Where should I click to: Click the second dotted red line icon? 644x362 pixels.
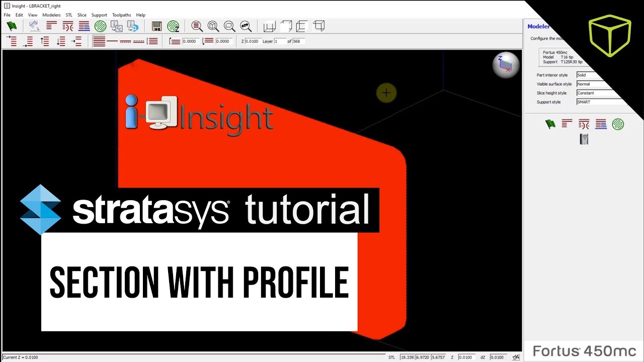(x=139, y=41)
